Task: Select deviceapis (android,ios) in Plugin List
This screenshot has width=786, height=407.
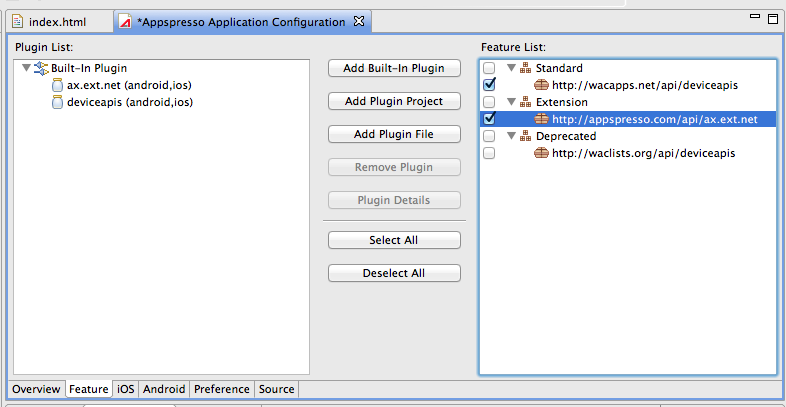Action: pyautogui.click(x=130, y=102)
